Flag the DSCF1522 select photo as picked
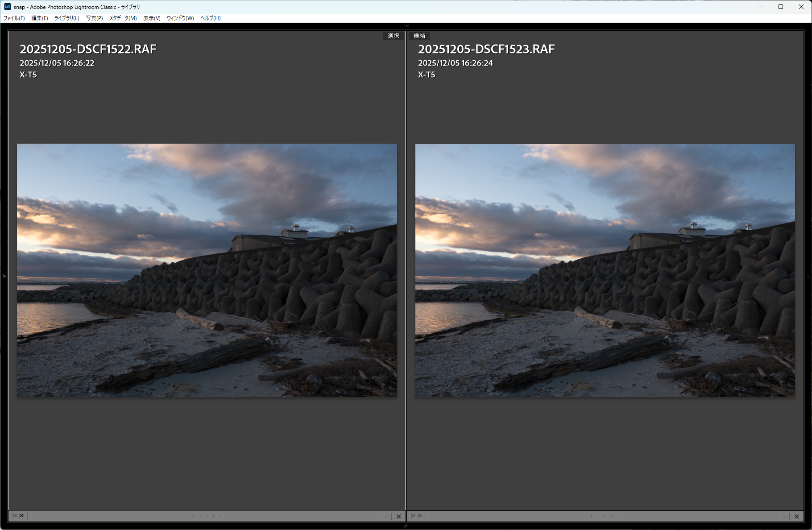Viewport: 812px width, 530px height. tap(14, 516)
